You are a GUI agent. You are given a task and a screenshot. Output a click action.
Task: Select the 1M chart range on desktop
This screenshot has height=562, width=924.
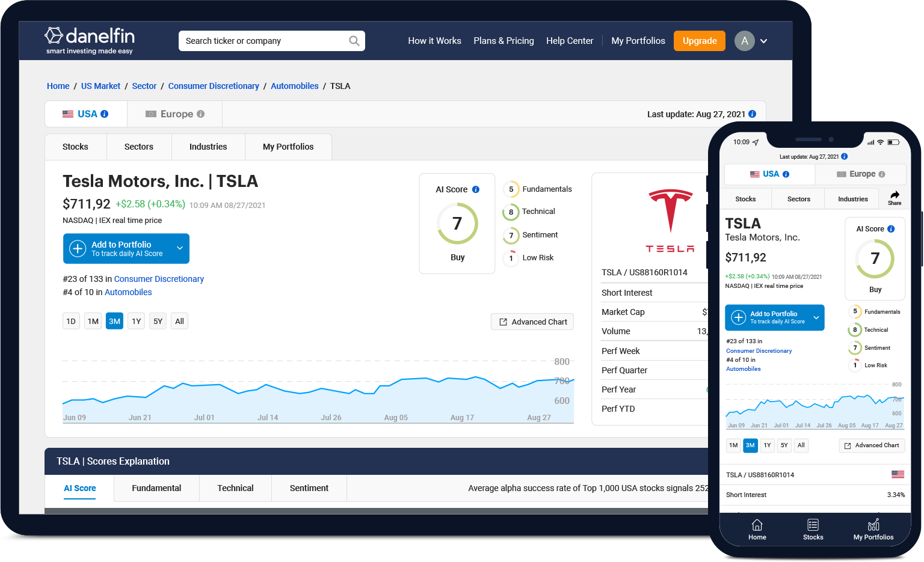pos(93,321)
